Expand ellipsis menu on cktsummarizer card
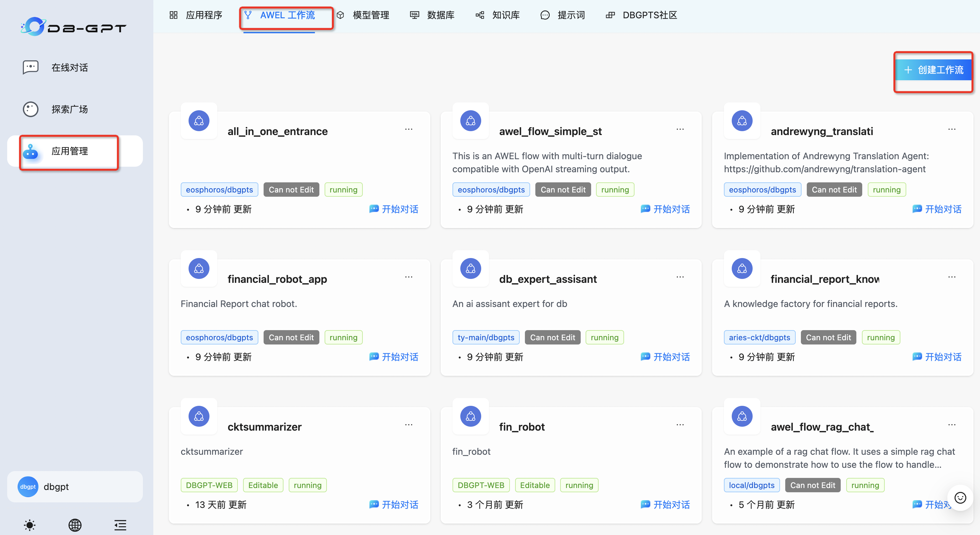The image size is (980, 535). point(408,425)
